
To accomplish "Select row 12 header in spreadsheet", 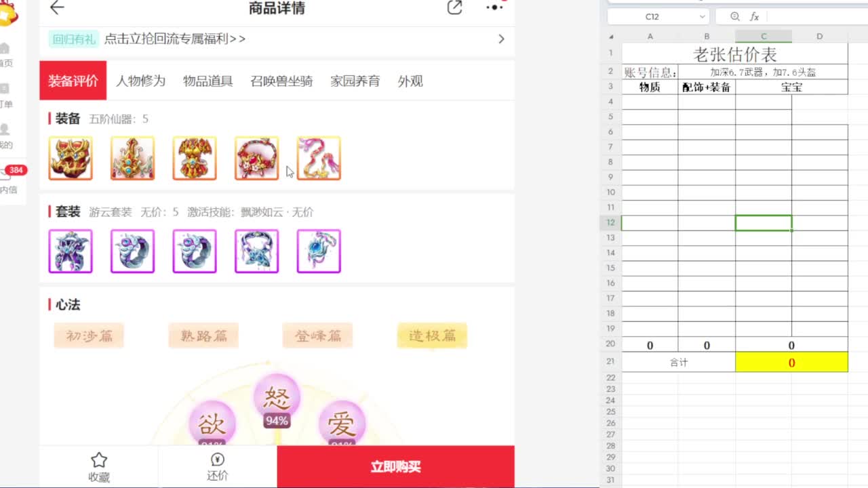I will coord(611,222).
